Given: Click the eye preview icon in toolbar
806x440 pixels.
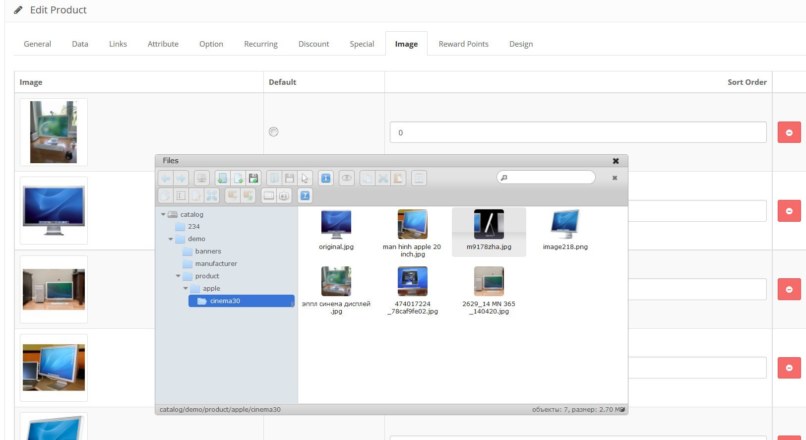Looking at the screenshot, I should [348, 178].
